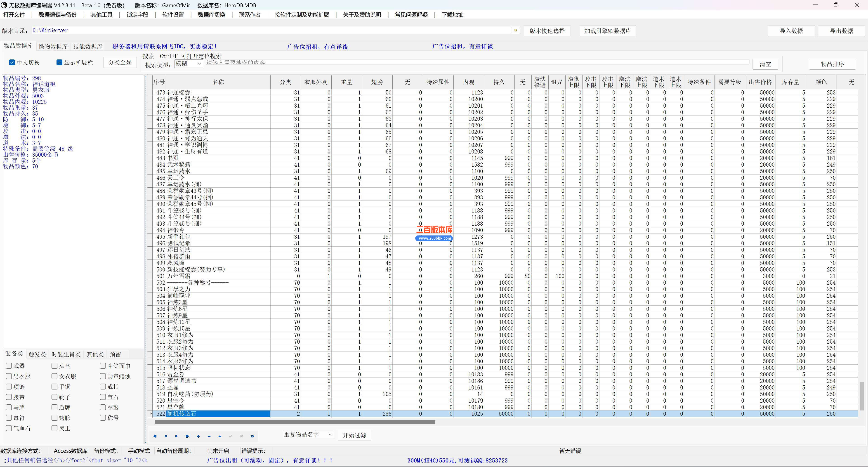Click the 导出数据 button
This screenshot has height=467, width=868.
(841, 31)
